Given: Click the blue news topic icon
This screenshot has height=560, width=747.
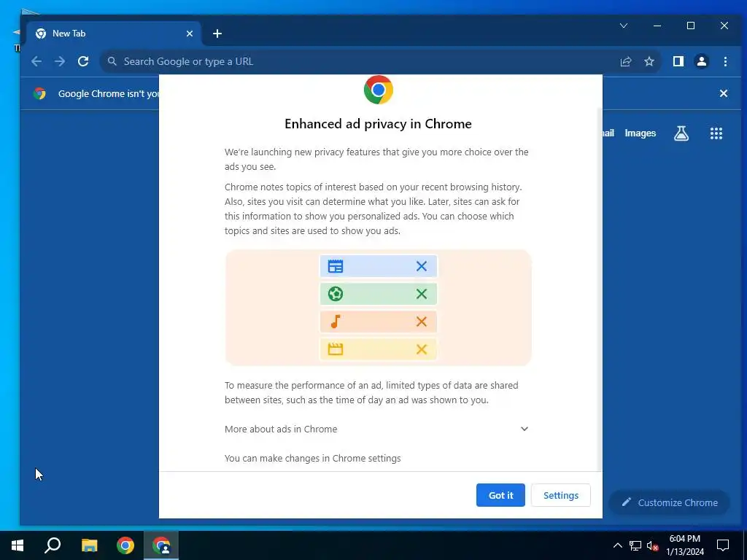Looking at the screenshot, I should 336,266.
